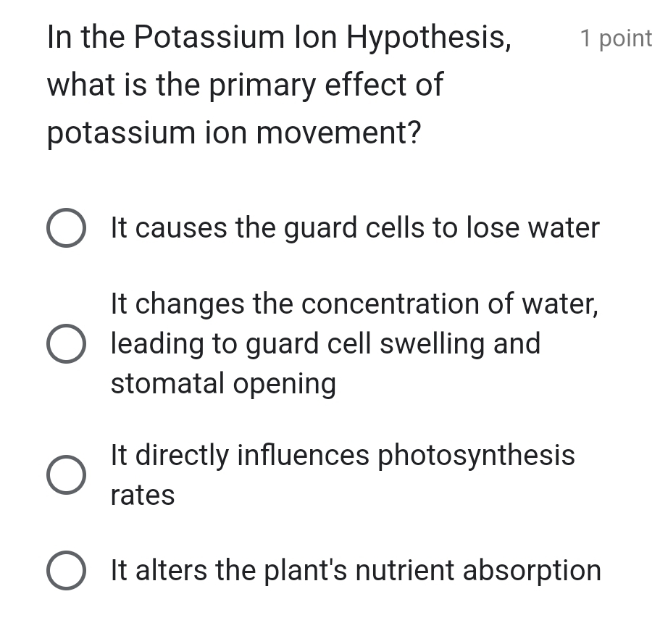The width and height of the screenshot is (660, 644).
Task: Click the '1 point' label
Action: pos(615,38)
